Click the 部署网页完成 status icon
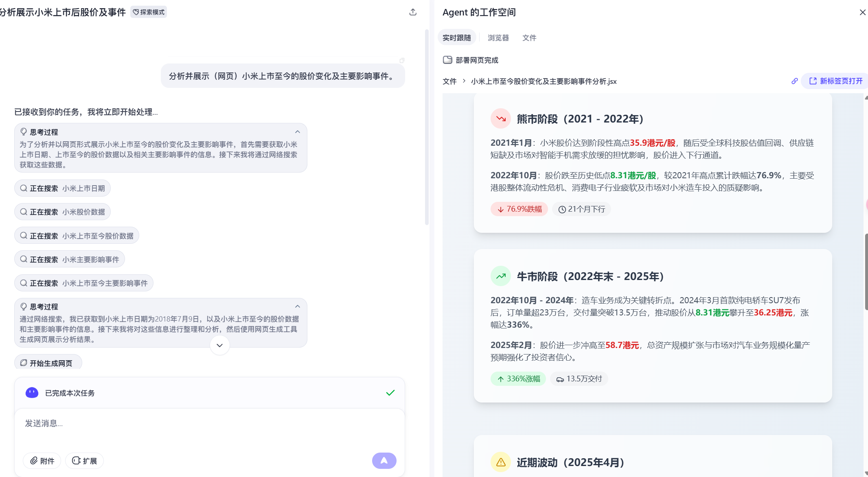The width and height of the screenshot is (868, 477). 447,60
